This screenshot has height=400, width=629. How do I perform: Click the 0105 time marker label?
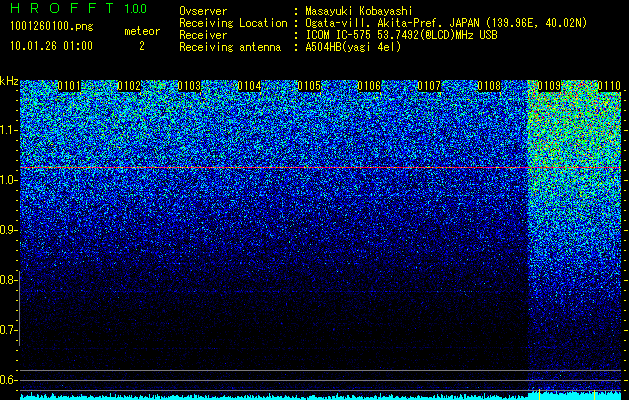click(309, 86)
